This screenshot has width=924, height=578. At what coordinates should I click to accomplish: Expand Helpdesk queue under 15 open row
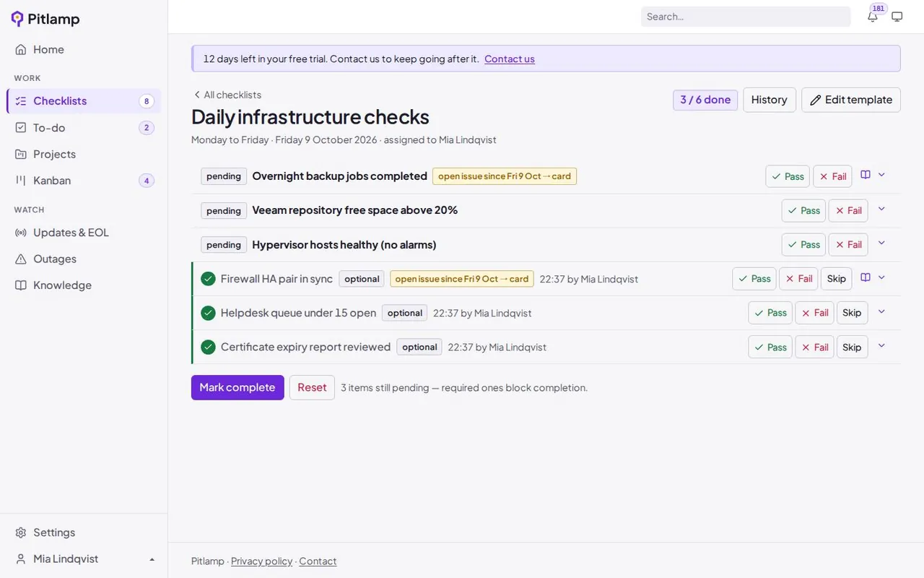[x=881, y=311]
